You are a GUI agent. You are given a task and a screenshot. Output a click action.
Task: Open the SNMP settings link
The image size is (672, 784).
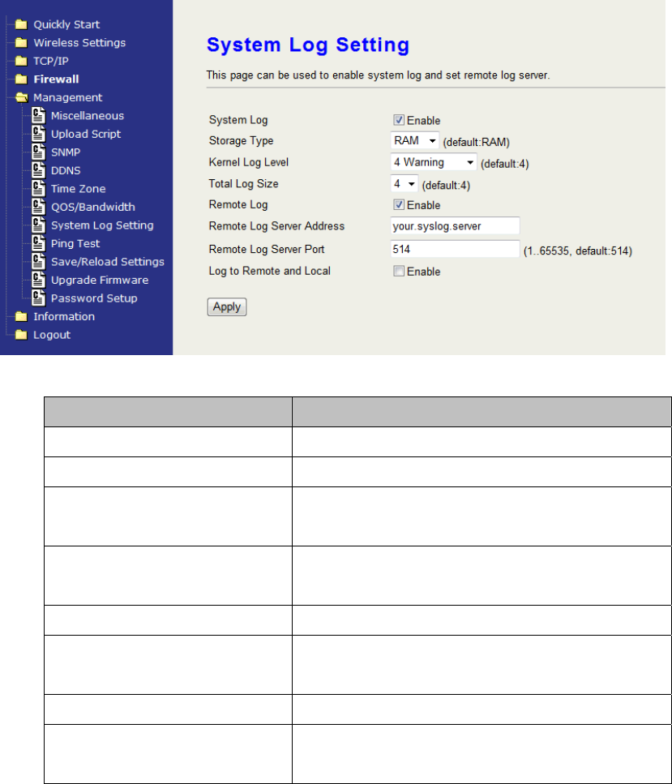(66, 152)
